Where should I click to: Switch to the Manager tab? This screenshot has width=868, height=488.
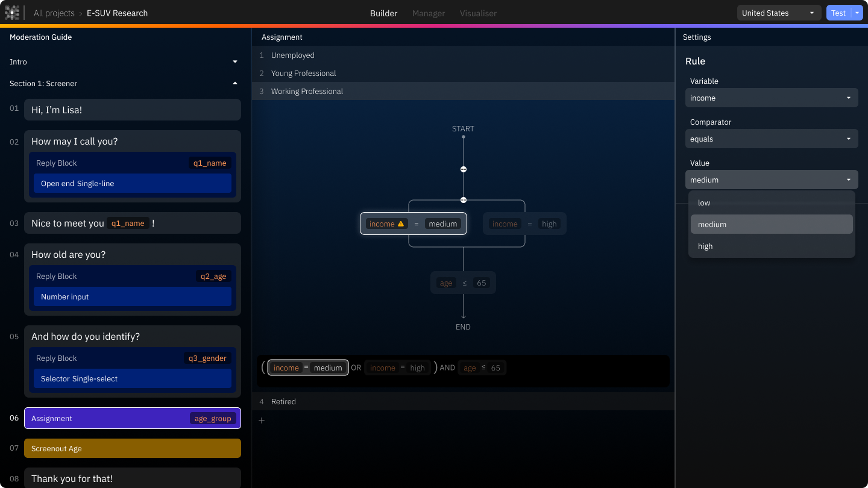[428, 13]
